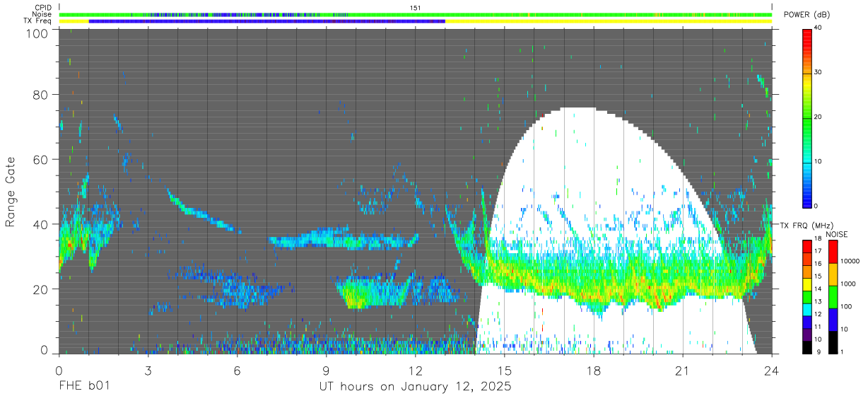Click the TX FRQ (MHz) legend title

pyautogui.click(x=807, y=226)
